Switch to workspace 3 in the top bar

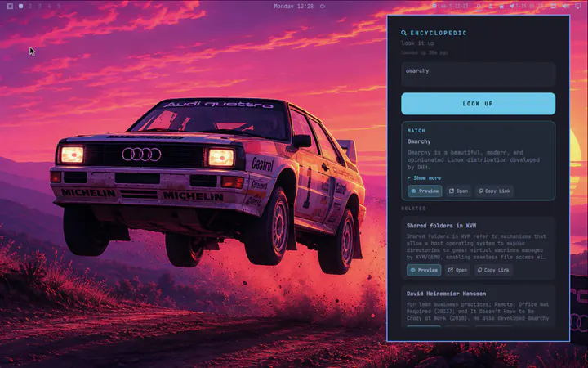(x=40, y=6)
